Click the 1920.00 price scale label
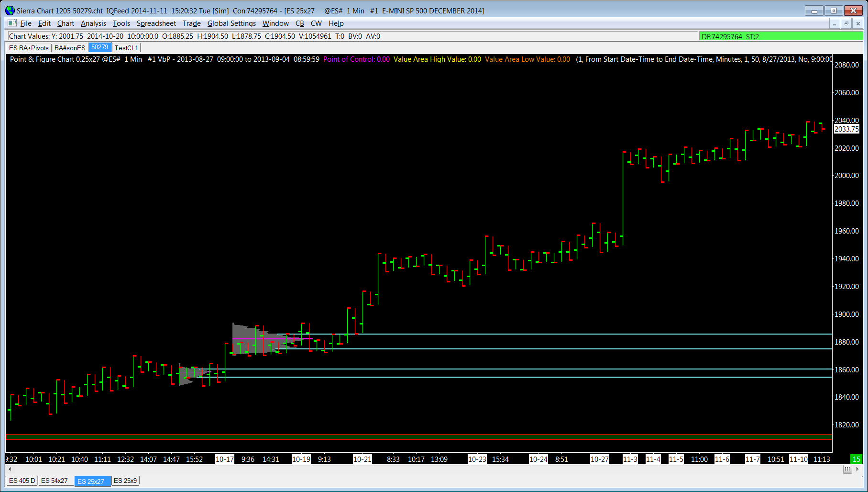This screenshot has width=868, height=492. click(846, 287)
